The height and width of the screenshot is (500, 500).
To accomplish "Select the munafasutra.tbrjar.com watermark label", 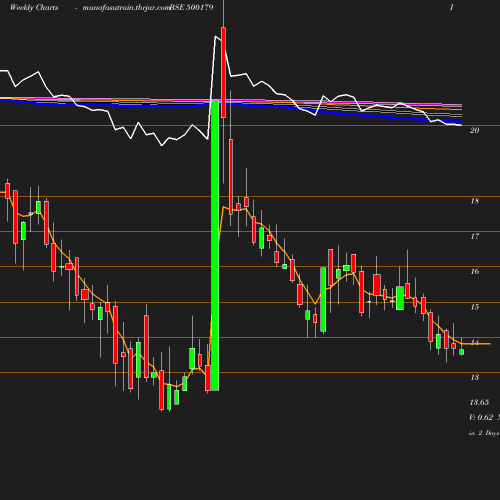I will pos(126,7).
